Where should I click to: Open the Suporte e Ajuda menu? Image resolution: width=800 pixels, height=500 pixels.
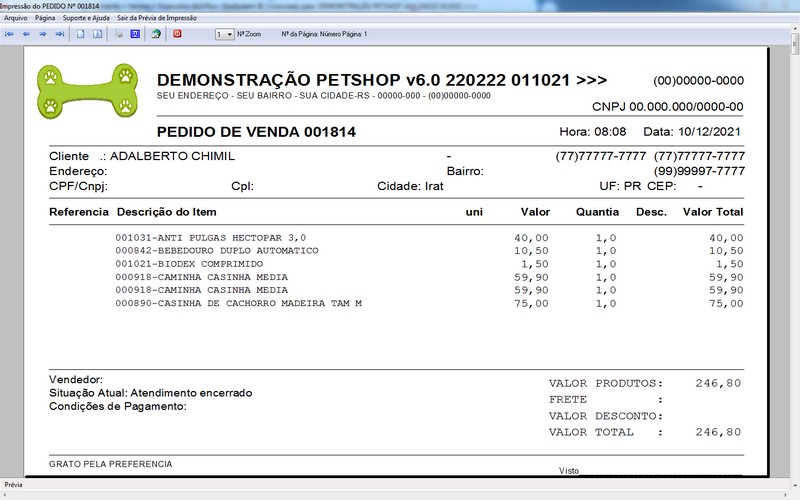click(x=86, y=18)
